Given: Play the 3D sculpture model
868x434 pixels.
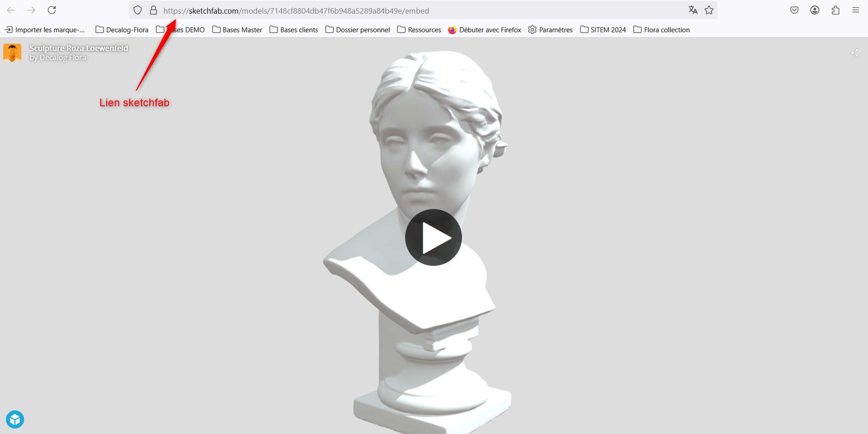Looking at the screenshot, I should (x=433, y=237).
